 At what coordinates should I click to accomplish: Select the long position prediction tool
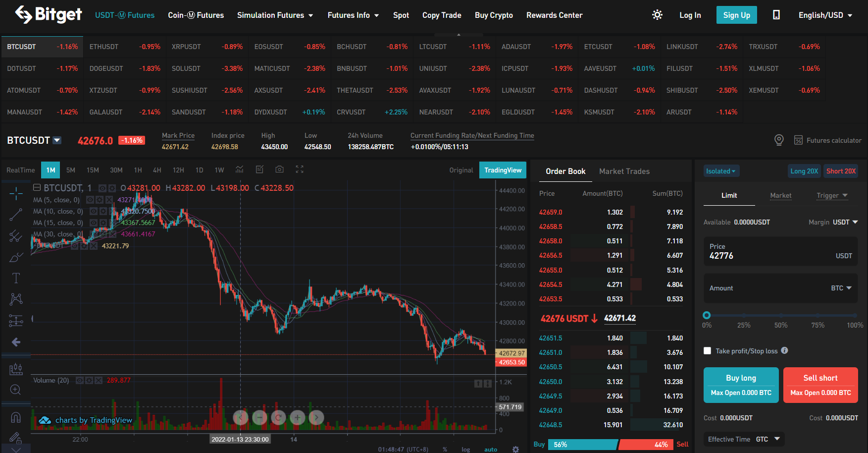click(16, 321)
